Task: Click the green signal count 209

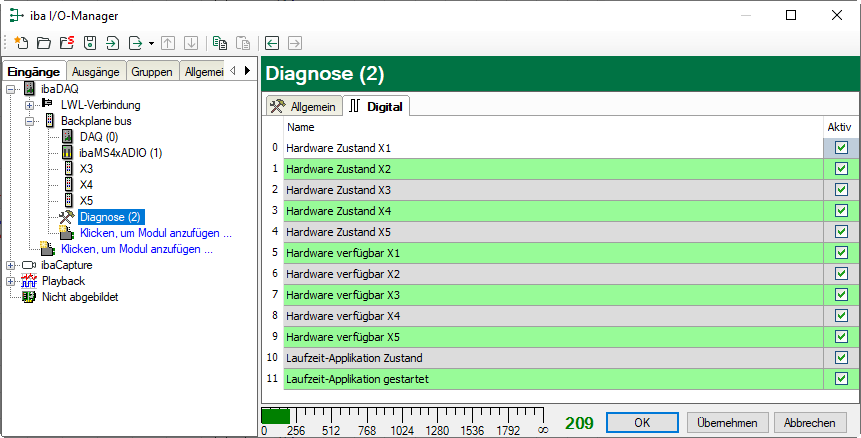Action: (579, 423)
